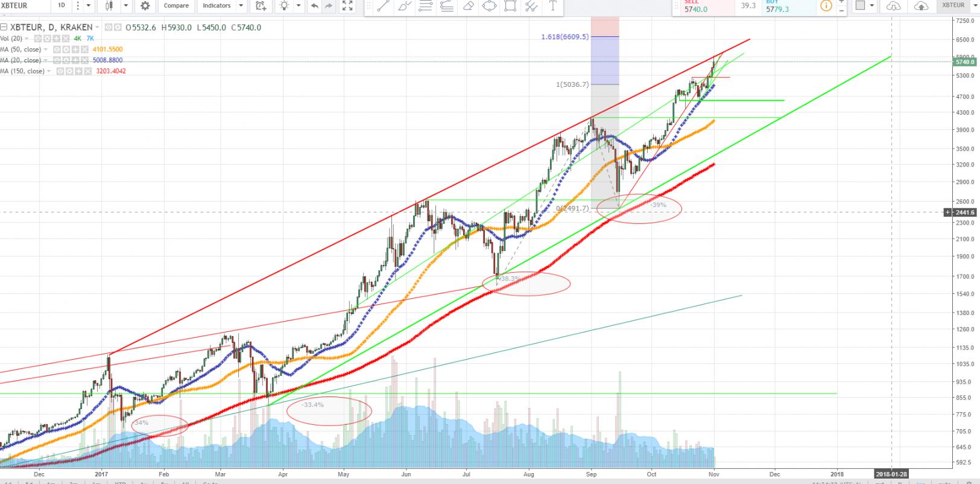Select the trend line drawing tool

click(x=383, y=6)
